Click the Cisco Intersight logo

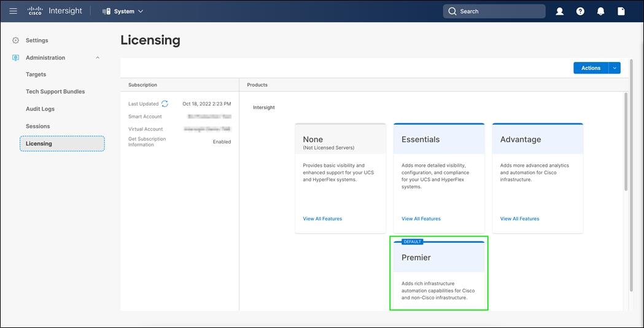pos(55,11)
